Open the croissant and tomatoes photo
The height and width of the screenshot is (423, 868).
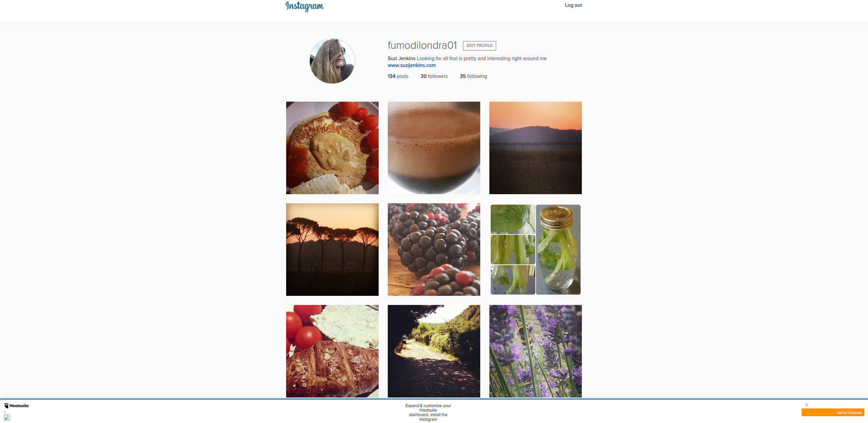pos(332,351)
